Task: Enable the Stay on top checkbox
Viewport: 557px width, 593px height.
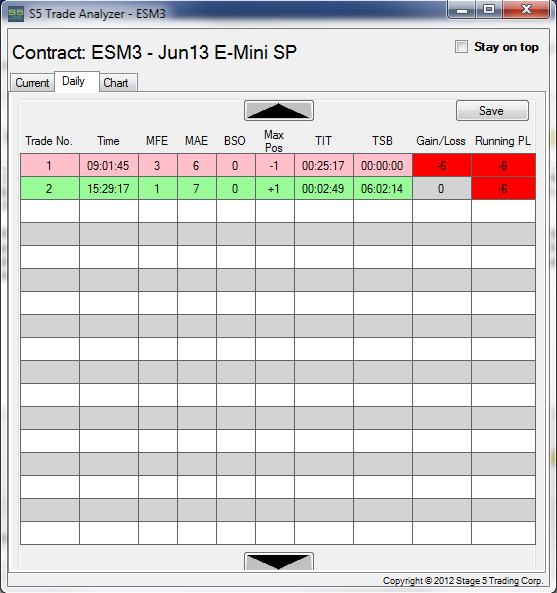Action: 461,47
